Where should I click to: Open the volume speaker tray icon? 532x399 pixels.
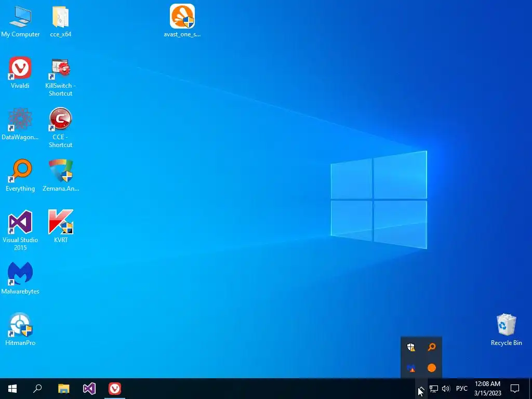tap(446, 389)
